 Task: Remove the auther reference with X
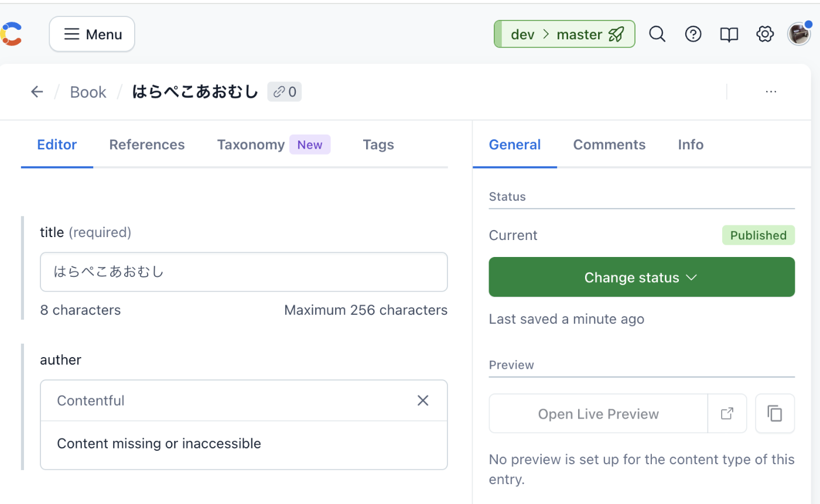(x=423, y=400)
